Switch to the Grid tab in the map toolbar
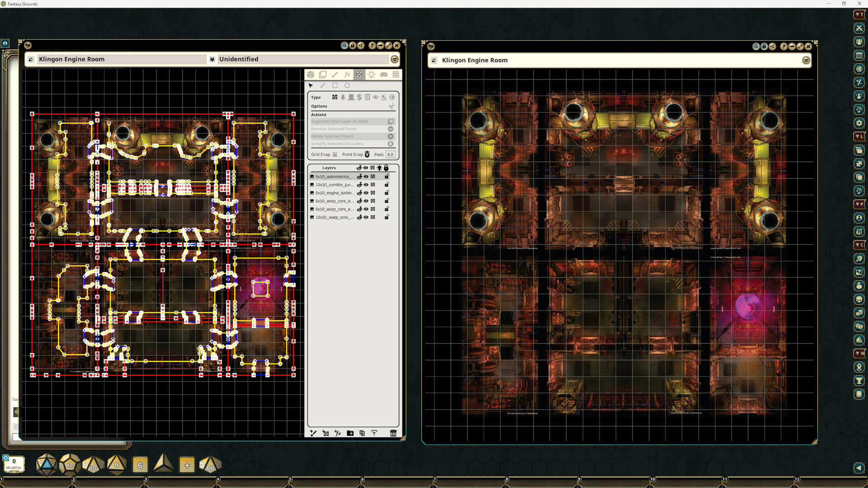 [x=396, y=75]
